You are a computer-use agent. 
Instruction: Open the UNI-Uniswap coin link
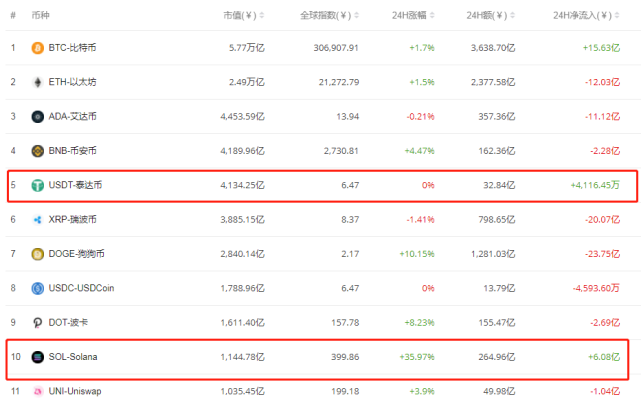75,391
